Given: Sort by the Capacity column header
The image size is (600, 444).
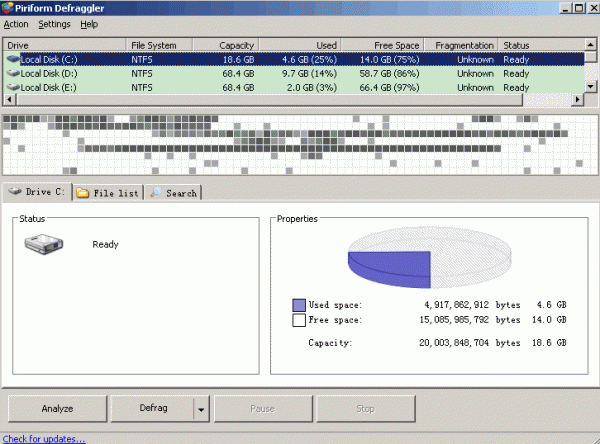Looking at the screenshot, I should click(x=226, y=45).
